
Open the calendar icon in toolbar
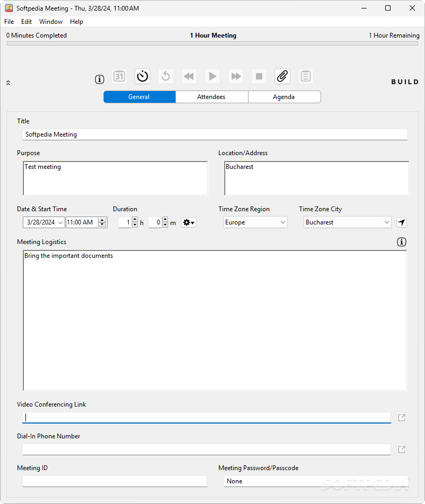[x=119, y=76]
